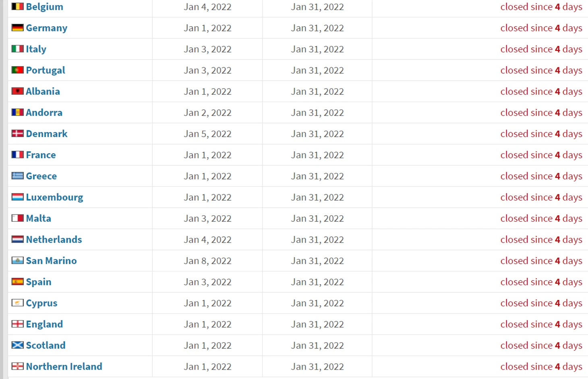This screenshot has height=379, width=588.
Task: Open the Netherlands country link
Action: (54, 239)
